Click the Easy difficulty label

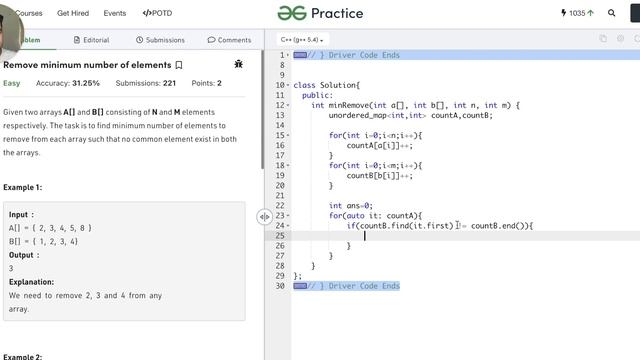[11, 83]
